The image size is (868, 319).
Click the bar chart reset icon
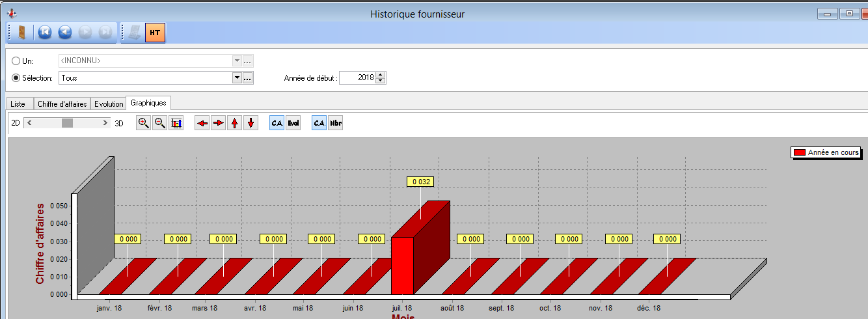pyautogui.click(x=176, y=123)
